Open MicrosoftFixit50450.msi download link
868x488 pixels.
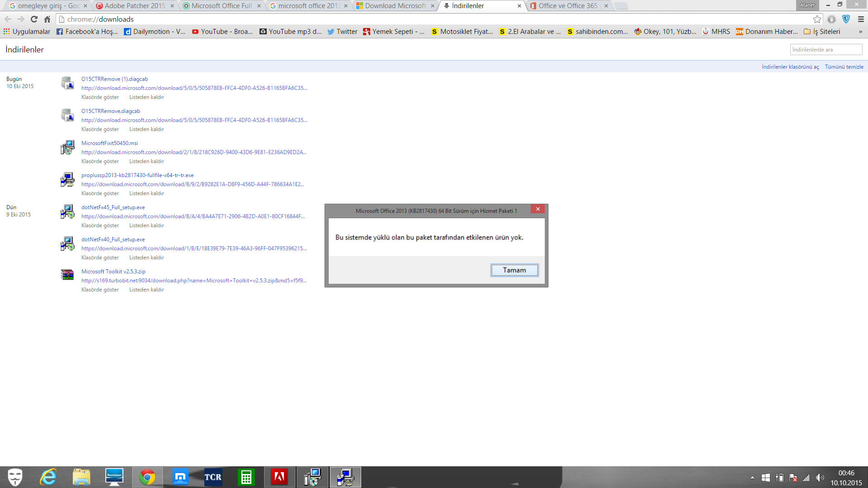109,143
